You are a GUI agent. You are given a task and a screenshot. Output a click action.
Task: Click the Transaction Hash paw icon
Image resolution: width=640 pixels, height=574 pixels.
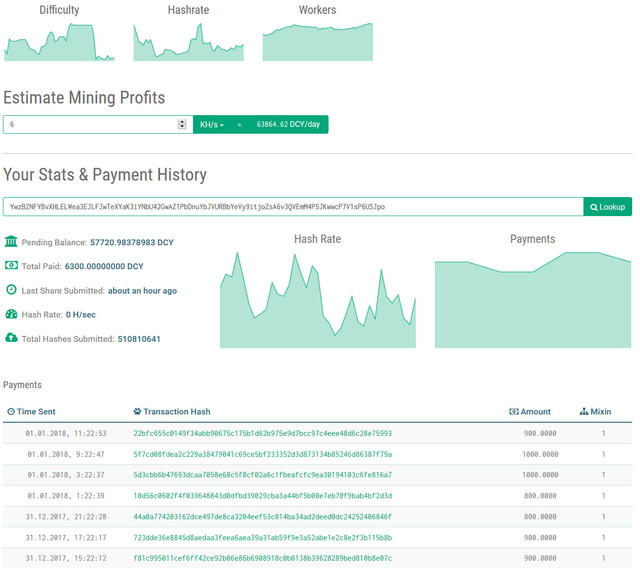click(137, 412)
